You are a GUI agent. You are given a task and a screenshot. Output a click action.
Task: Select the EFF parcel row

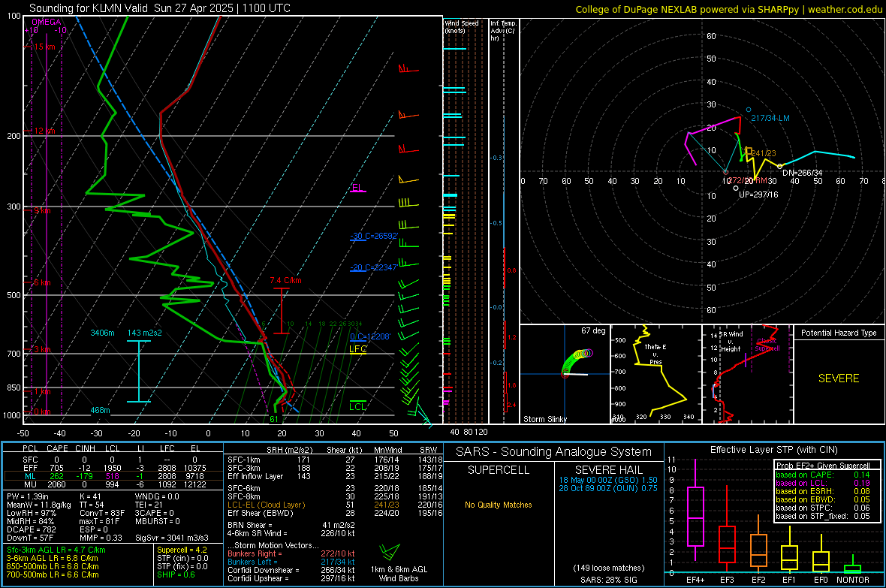[x=112, y=468]
